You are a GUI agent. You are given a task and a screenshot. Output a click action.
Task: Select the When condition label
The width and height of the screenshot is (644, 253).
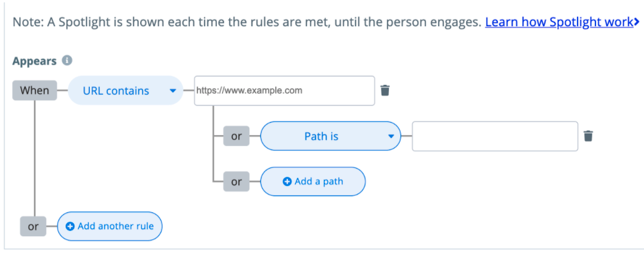pos(35,90)
